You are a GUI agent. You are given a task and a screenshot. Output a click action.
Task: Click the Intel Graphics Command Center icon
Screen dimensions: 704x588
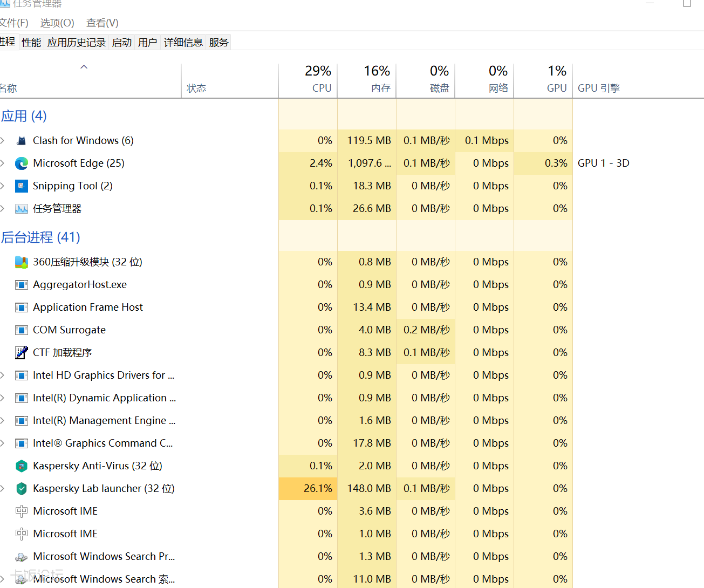[22, 443]
